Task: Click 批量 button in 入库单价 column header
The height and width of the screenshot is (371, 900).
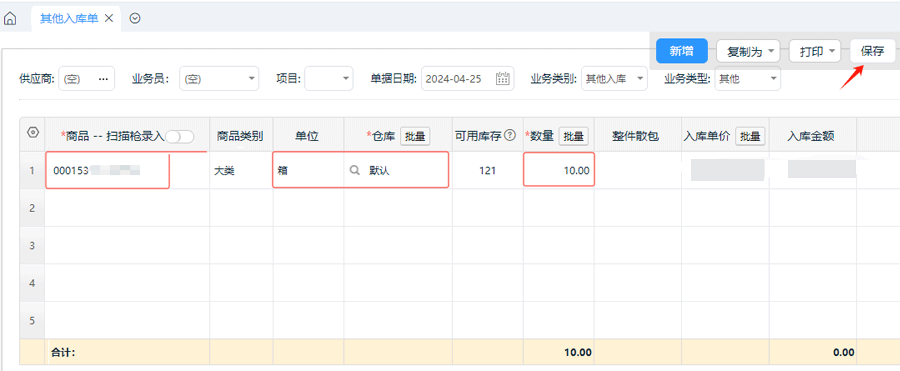Action: pyautogui.click(x=750, y=136)
